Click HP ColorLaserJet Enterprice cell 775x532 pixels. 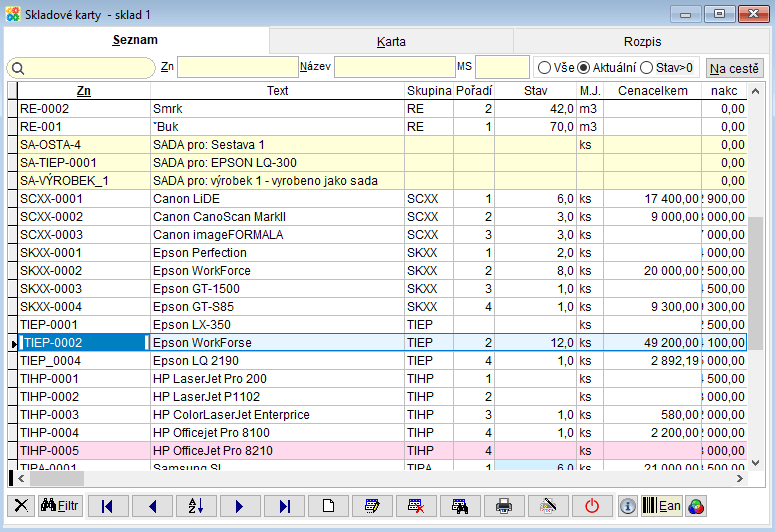click(277, 414)
